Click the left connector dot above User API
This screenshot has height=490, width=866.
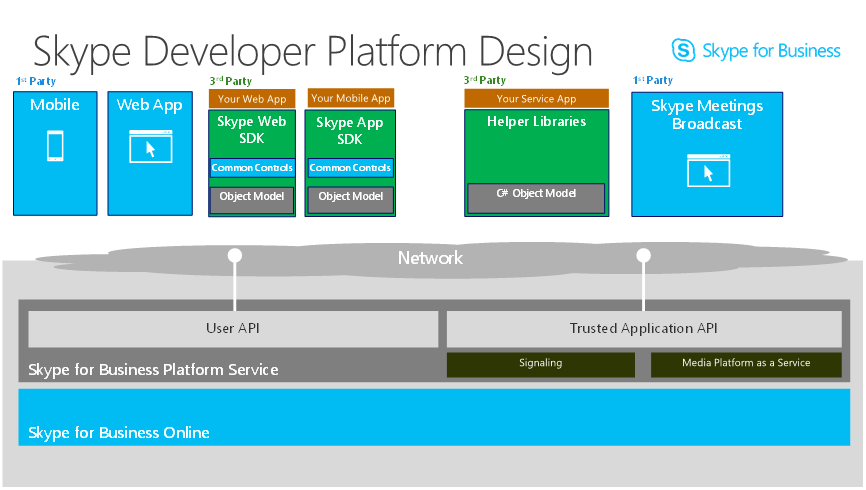(x=235, y=255)
